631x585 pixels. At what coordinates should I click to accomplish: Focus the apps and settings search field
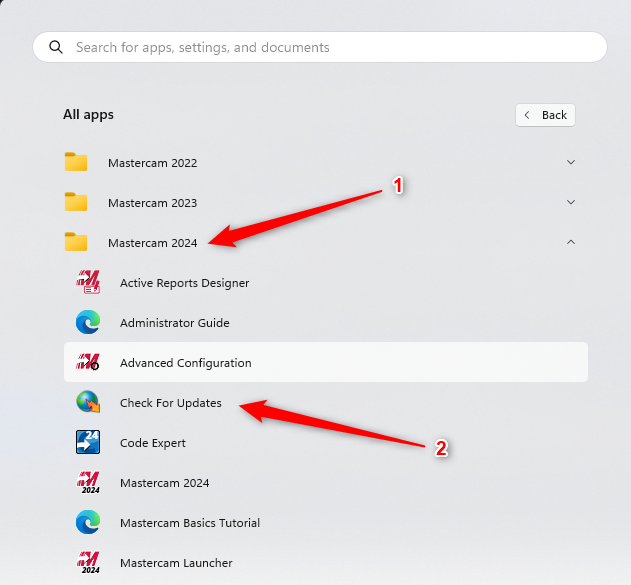320,47
